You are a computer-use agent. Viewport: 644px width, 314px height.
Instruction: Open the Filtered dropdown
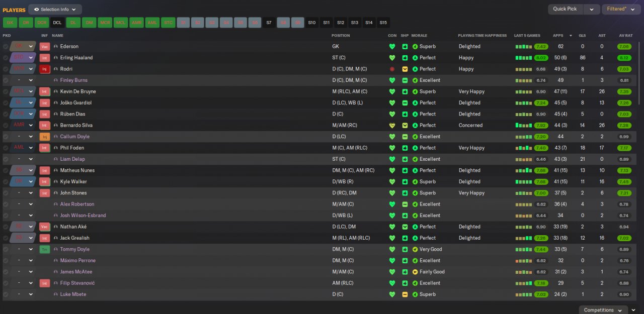(x=620, y=9)
